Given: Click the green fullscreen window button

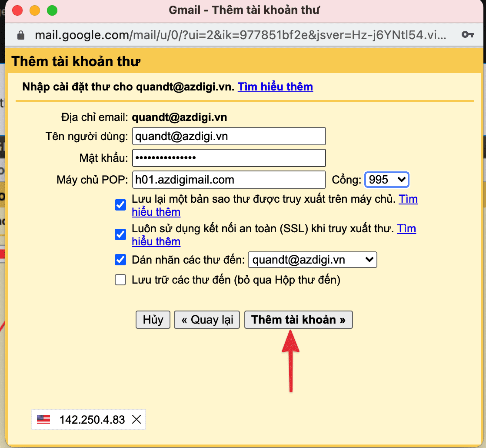Looking at the screenshot, I should [52, 10].
